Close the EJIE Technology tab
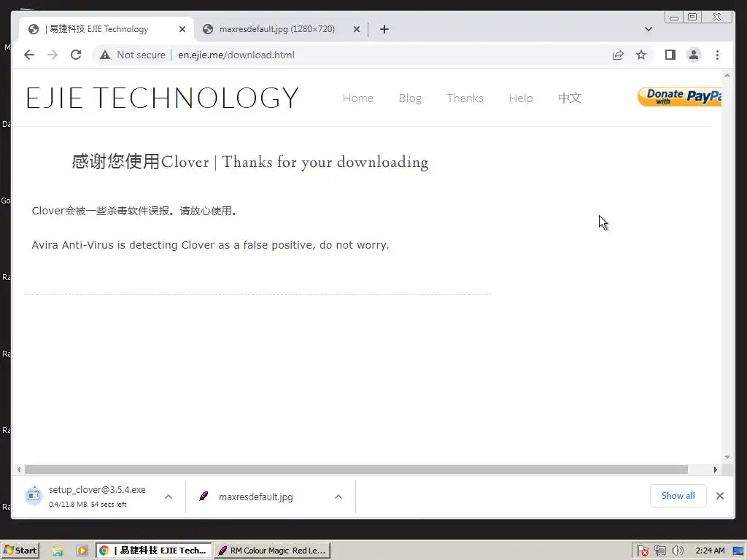Image resolution: width=747 pixels, height=560 pixels. 182,29
